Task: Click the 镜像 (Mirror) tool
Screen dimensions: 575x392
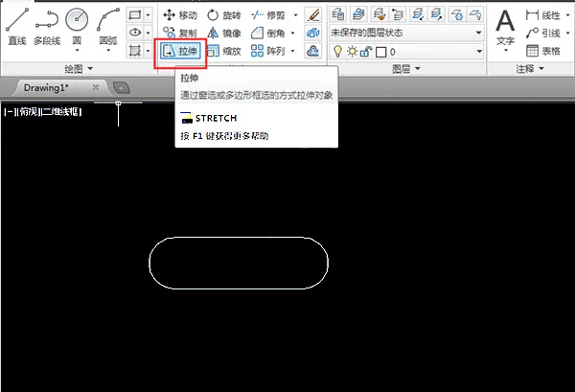Action: coord(223,33)
